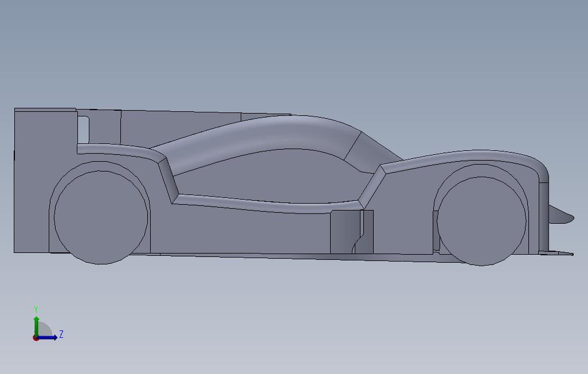
Task: Click the "Z" label on the axis triad
Action: coord(61,334)
